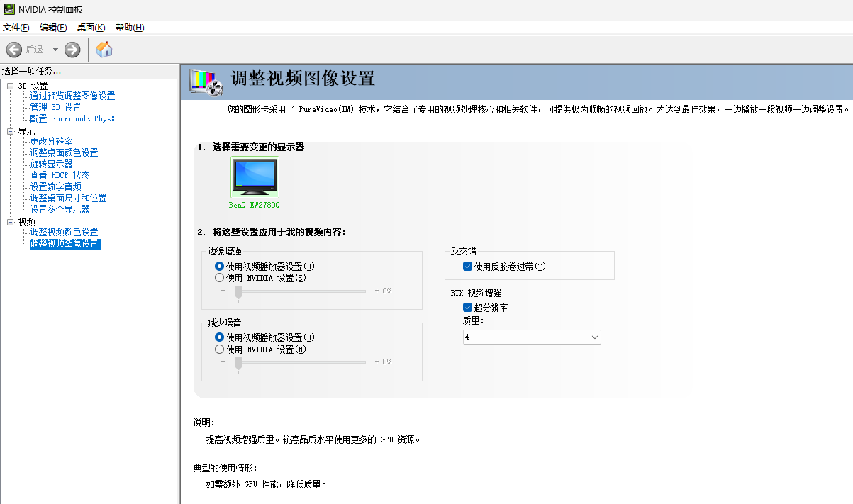Disable the 超分辨率 checkbox

pos(467,308)
